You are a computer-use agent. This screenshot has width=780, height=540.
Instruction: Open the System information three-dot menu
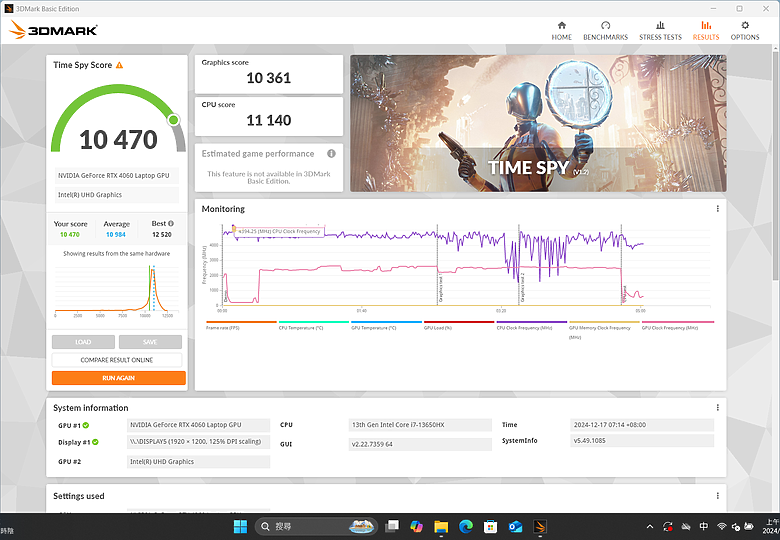pos(717,408)
